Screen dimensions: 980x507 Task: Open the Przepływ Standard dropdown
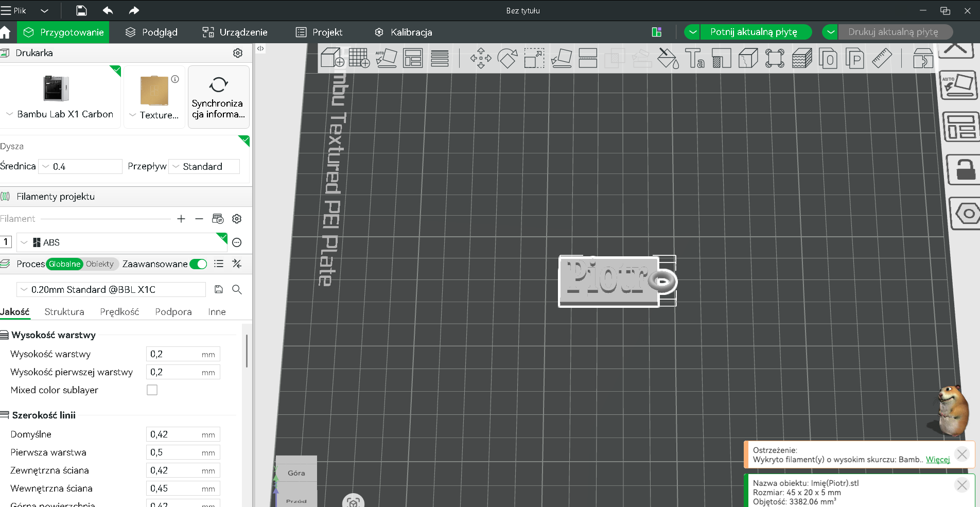[x=204, y=167]
